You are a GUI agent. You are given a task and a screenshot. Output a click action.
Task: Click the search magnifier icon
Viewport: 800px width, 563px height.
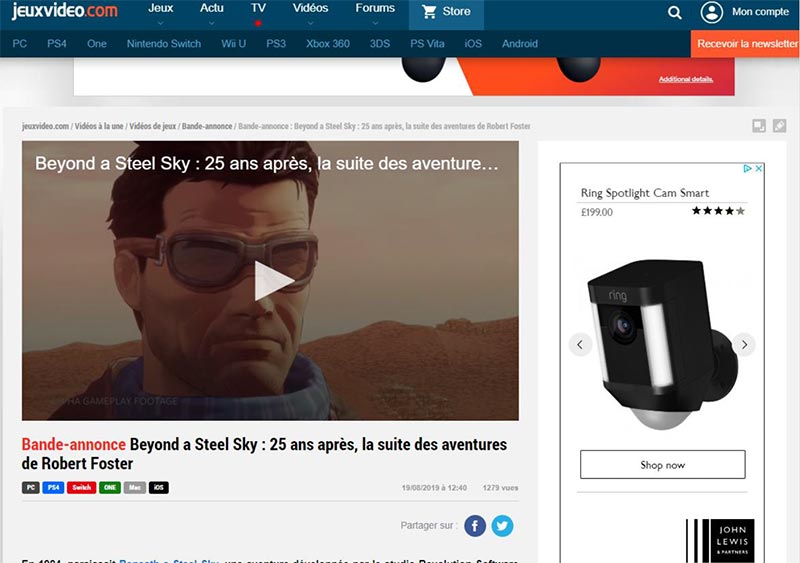[674, 12]
